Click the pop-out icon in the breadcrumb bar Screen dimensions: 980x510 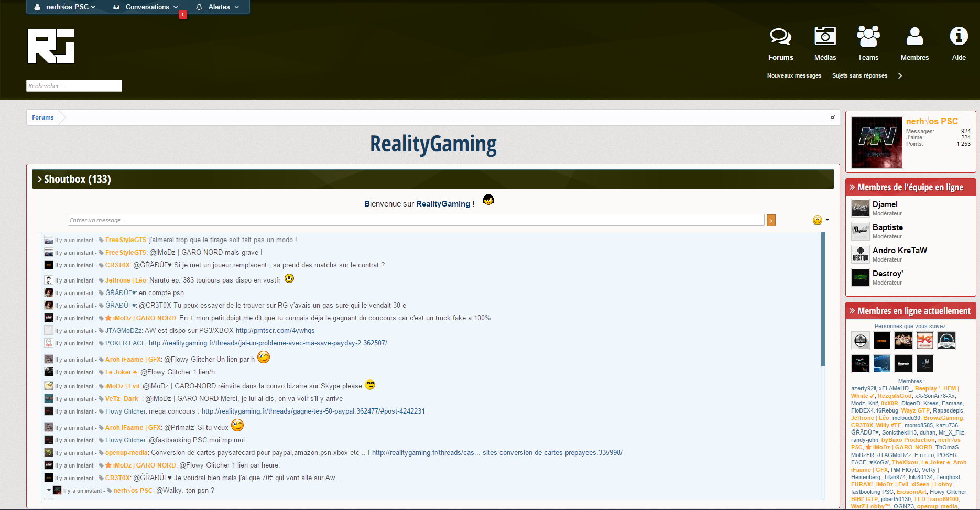pos(833,117)
